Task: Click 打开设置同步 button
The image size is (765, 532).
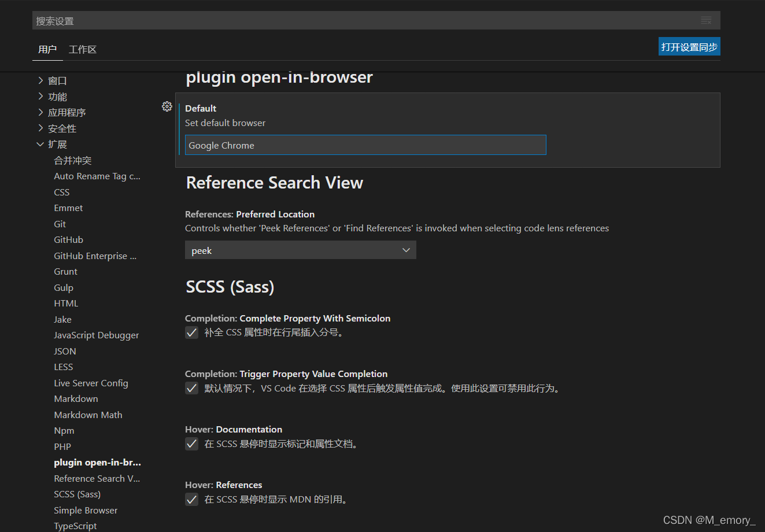Action: coord(689,47)
